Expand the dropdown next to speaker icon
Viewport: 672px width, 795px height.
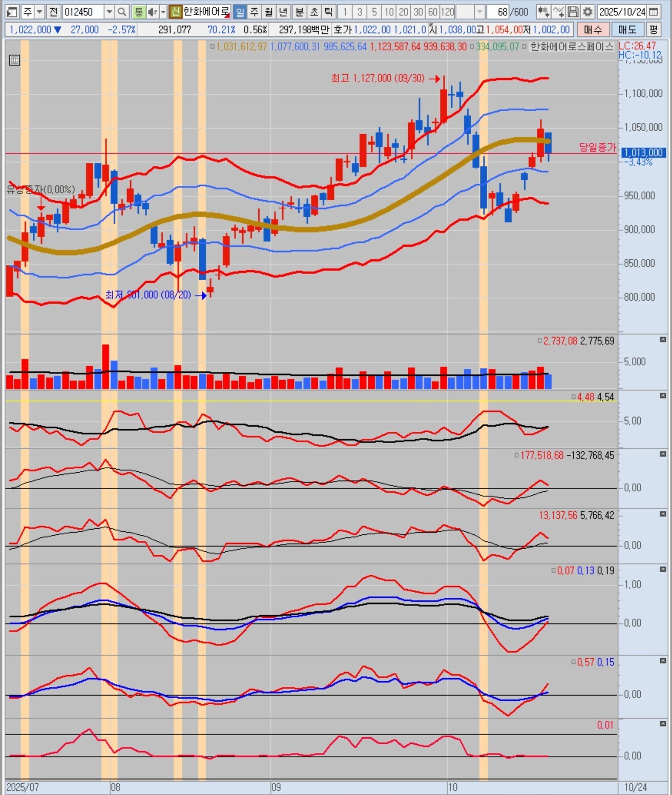pos(163,12)
